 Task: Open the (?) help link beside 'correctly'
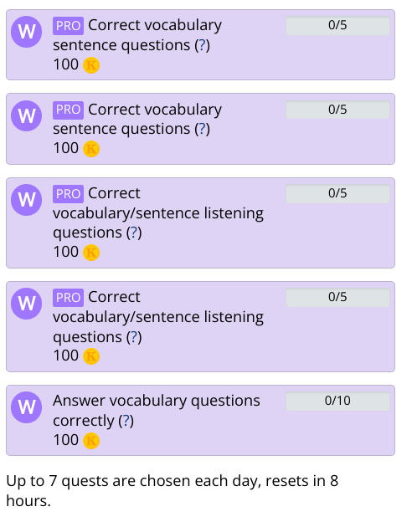click(126, 421)
